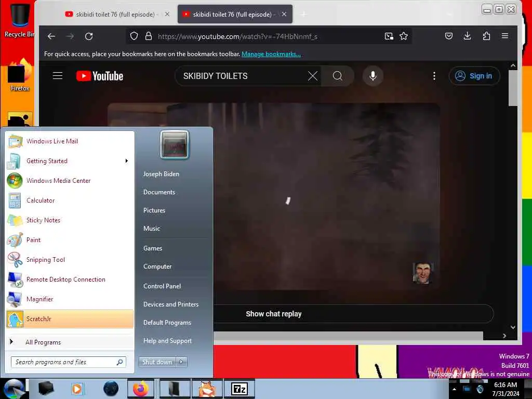Clear the YouTube search text with X
Image resolution: width=532 pixels, height=399 pixels.
coord(312,76)
